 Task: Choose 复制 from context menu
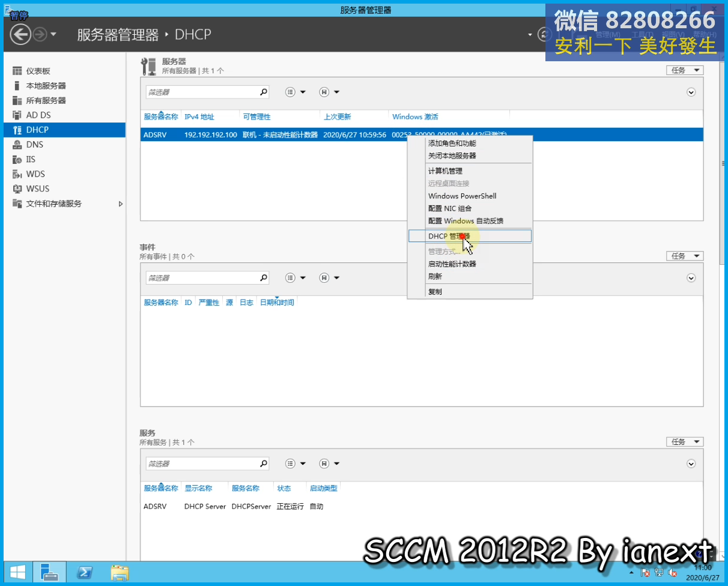(x=435, y=292)
